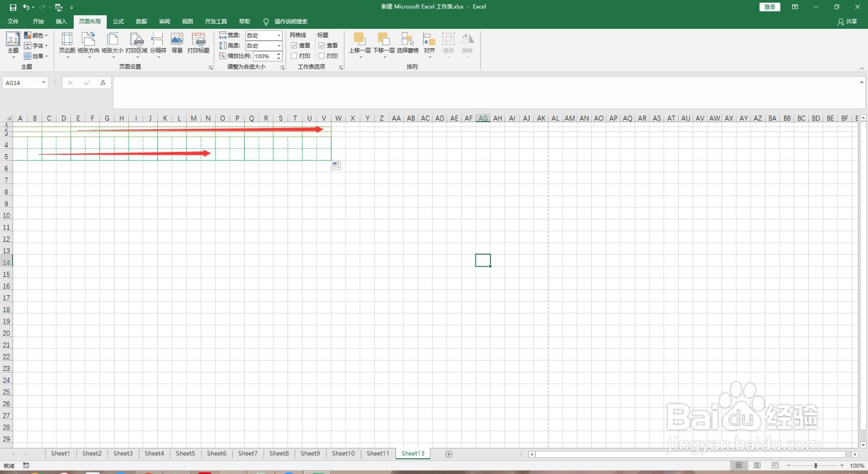Toggle Headings Print (标题 打印) checkbox
The height and width of the screenshot is (474, 868).
click(322, 56)
